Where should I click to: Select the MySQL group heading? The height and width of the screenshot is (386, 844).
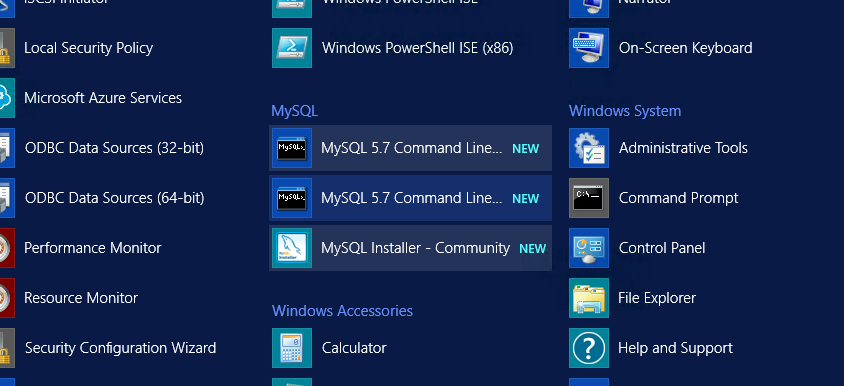[294, 111]
